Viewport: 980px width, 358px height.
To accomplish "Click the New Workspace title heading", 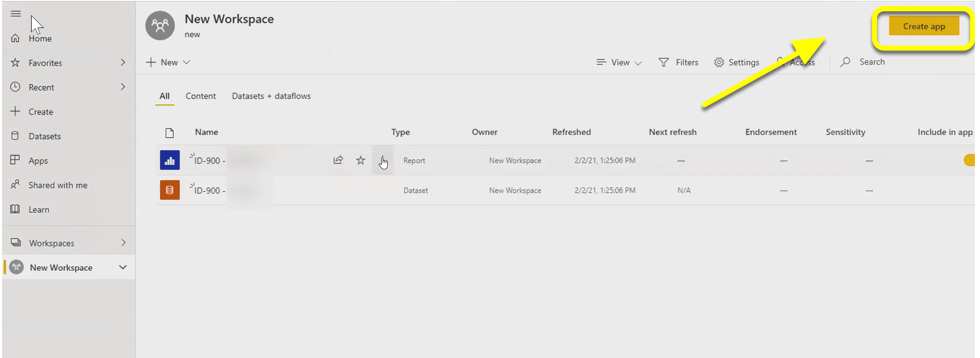I will pos(229,19).
